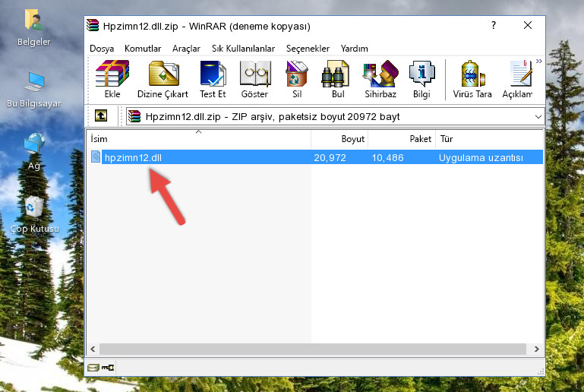Image resolution: width=584 pixels, height=392 pixels.
Task: Click the Sil delete icon
Action: pos(297,79)
